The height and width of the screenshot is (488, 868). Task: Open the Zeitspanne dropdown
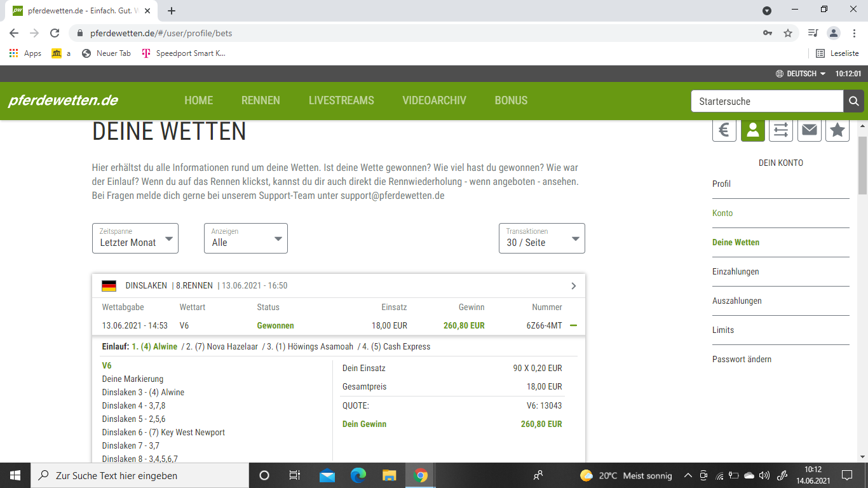[135, 238]
